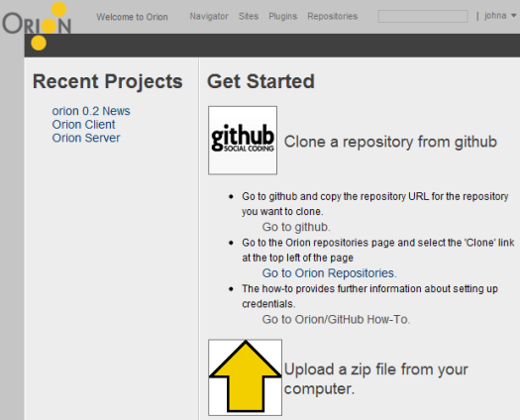Click the yellow upload arrow image
This screenshot has width=520, height=420.
(245, 377)
